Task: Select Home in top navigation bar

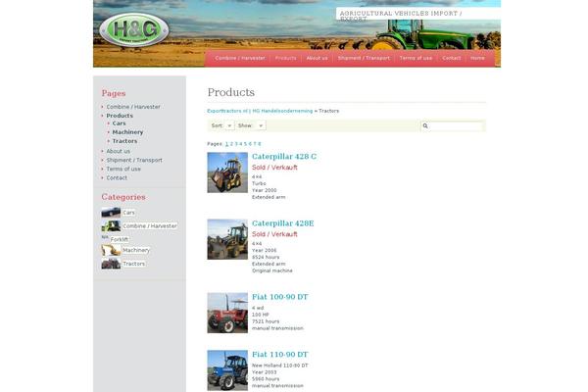Action: tap(477, 58)
